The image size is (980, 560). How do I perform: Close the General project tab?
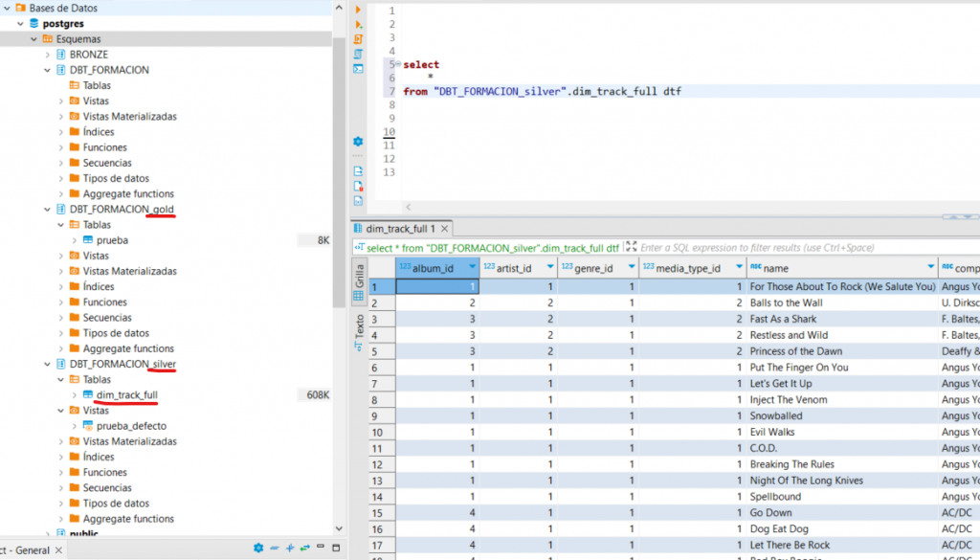pos(56,549)
